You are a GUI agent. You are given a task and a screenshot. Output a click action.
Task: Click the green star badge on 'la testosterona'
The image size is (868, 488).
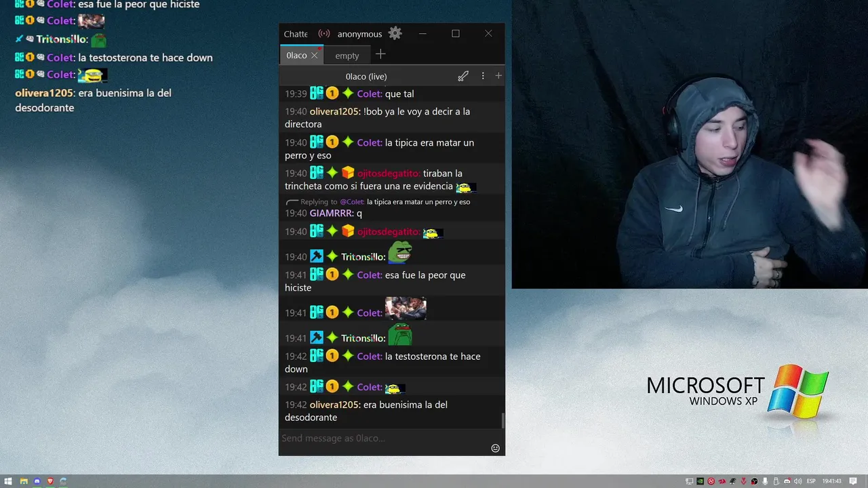click(348, 356)
